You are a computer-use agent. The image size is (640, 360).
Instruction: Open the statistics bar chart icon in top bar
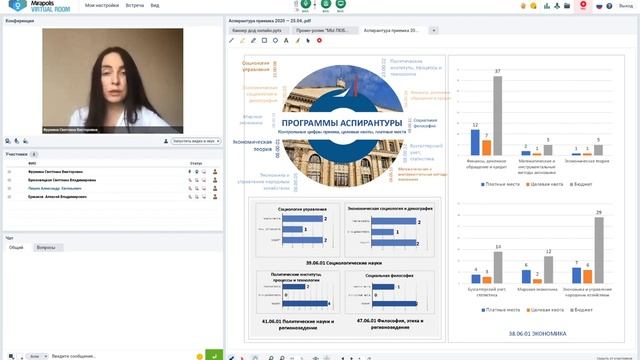click(547, 6)
